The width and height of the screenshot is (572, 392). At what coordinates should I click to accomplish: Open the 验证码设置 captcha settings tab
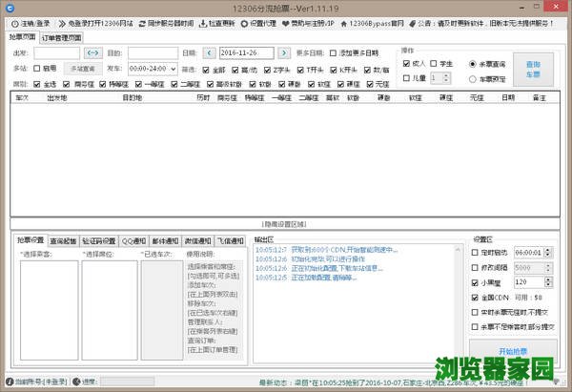[98, 241]
